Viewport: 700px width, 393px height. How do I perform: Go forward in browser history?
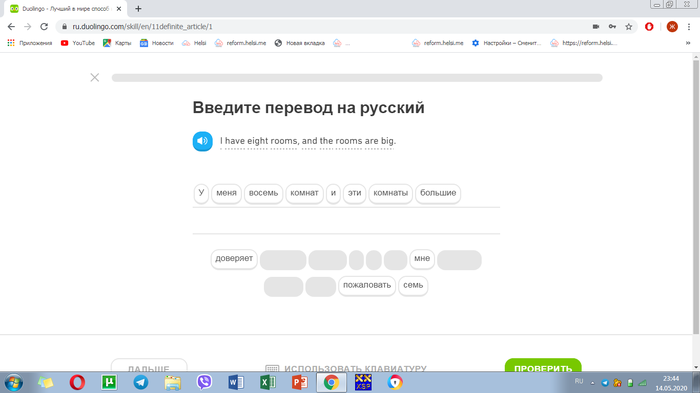tap(28, 27)
